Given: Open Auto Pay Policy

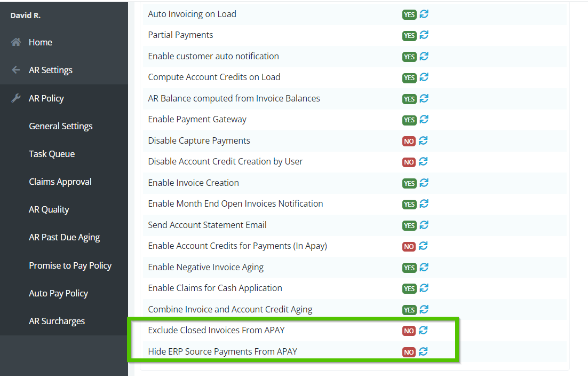Looking at the screenshot, I should click(x=58, y=293).
